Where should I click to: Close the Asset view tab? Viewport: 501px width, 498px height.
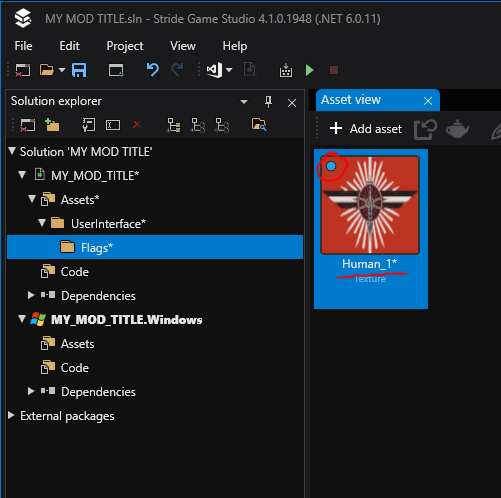428,101
